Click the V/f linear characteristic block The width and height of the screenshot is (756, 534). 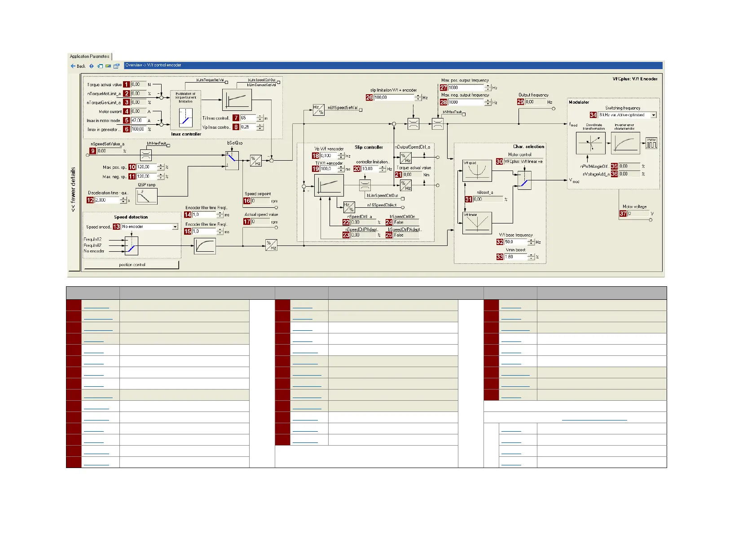477,223
